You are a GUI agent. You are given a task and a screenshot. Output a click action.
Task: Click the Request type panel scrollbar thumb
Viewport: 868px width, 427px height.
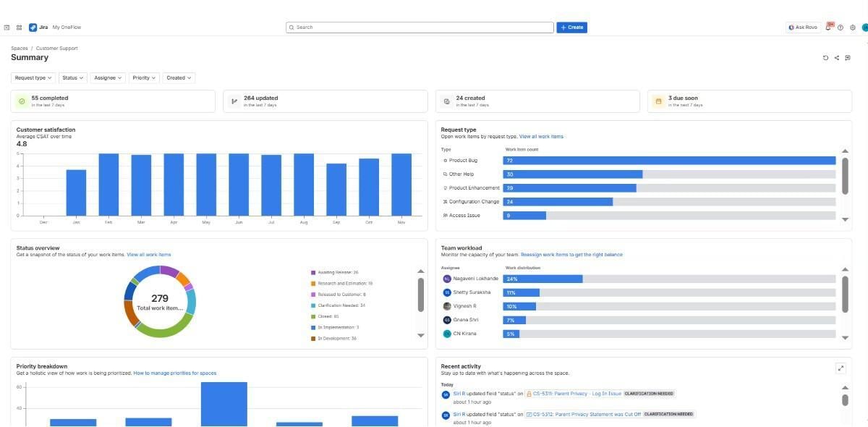(845, 176)
